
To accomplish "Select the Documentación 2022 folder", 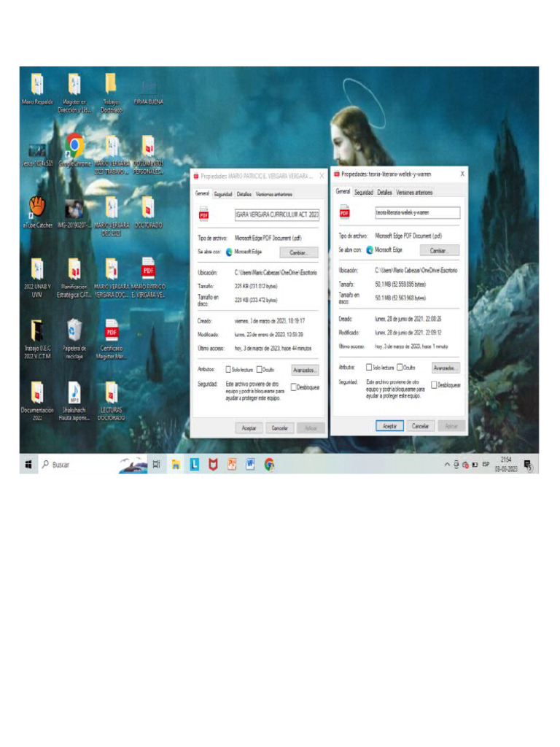I will coord(37,401).
